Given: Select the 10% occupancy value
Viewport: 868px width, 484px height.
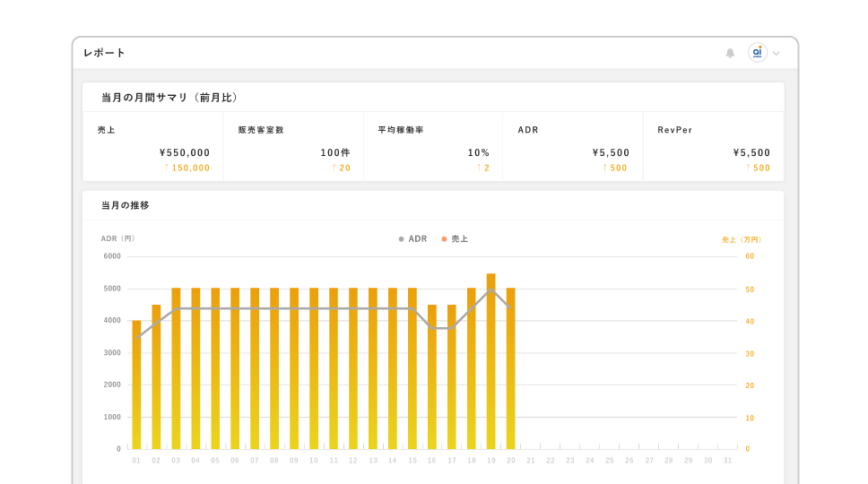Looking at the screenshot, I should coord(479,152).
